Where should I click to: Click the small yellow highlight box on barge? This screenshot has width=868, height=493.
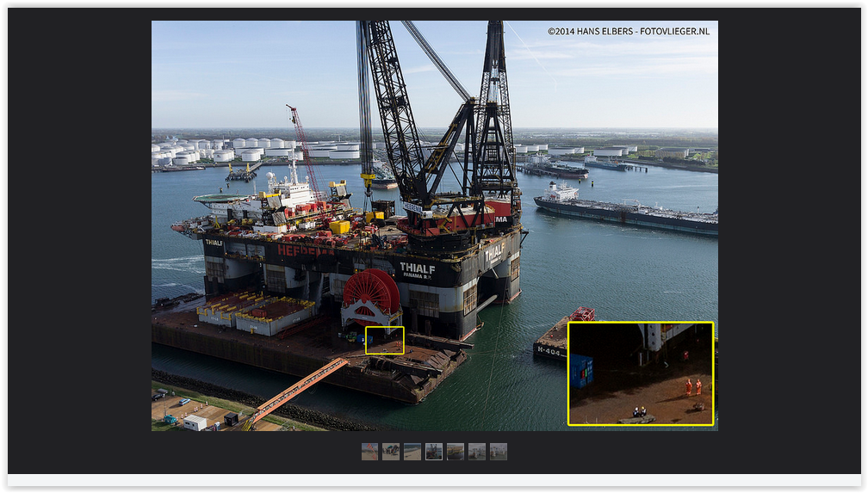tap(385, 340)
